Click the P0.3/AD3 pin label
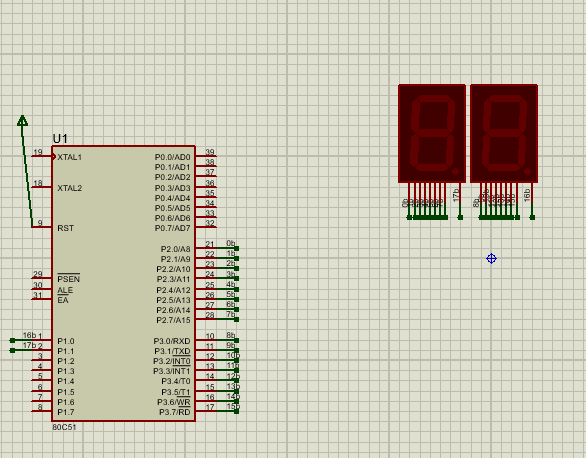The image size is (586, 458). [x=173, y=188]
